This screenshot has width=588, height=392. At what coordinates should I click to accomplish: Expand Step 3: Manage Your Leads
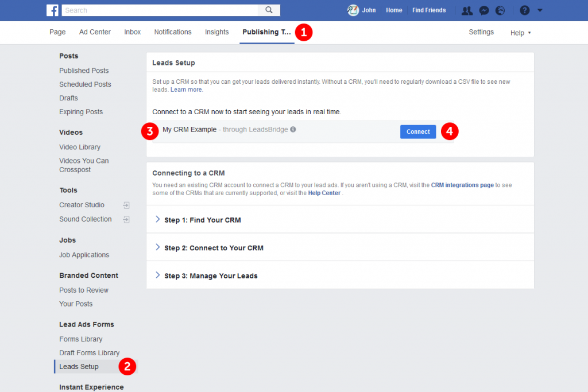point(340,275)
